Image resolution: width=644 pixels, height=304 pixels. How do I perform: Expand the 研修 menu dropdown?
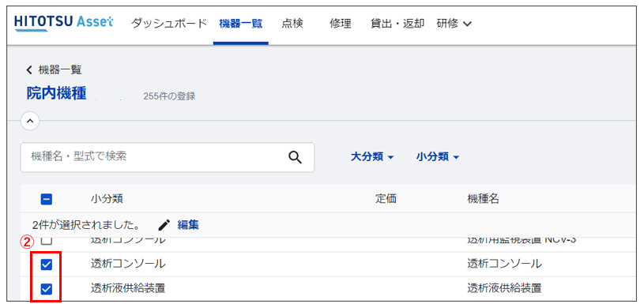(454, 24)
